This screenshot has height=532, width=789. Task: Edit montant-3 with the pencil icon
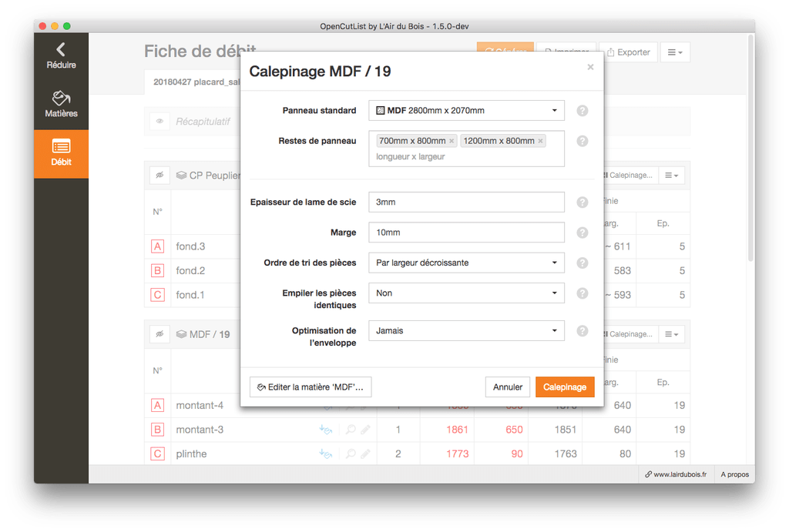[x=365, y=430]
